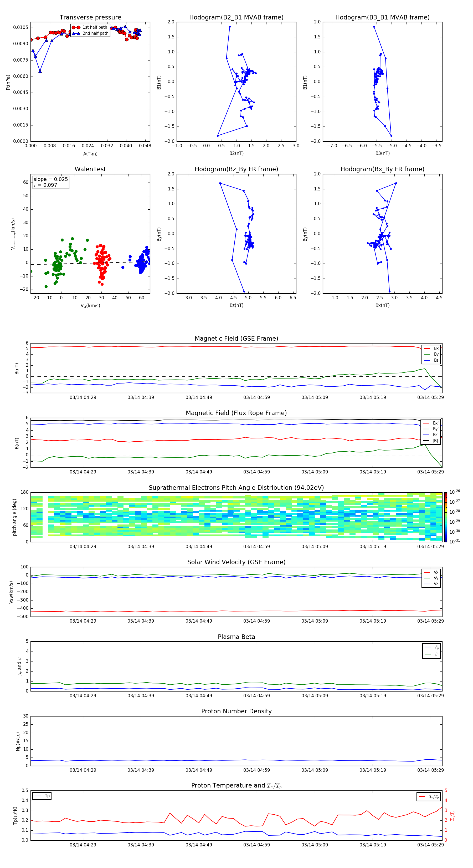Click the "Solar Wind Velocity (GSE Frame)" title
473x868 pixels.
236,562
